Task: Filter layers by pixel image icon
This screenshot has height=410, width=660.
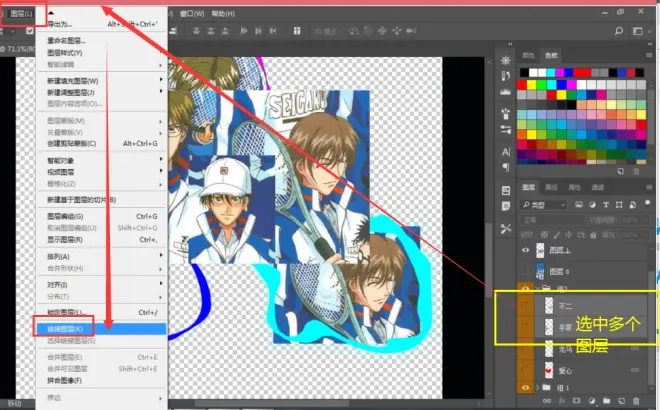Action: (579, 205)
